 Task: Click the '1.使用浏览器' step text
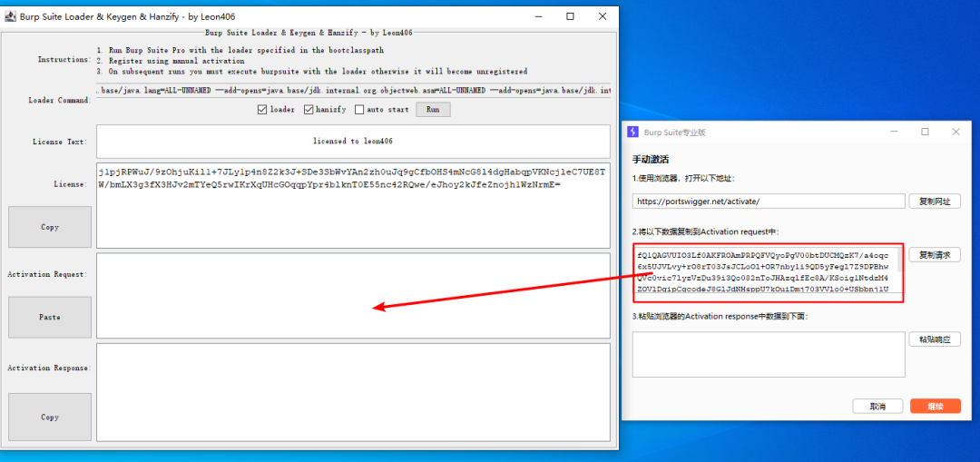[x=684, y=179]
